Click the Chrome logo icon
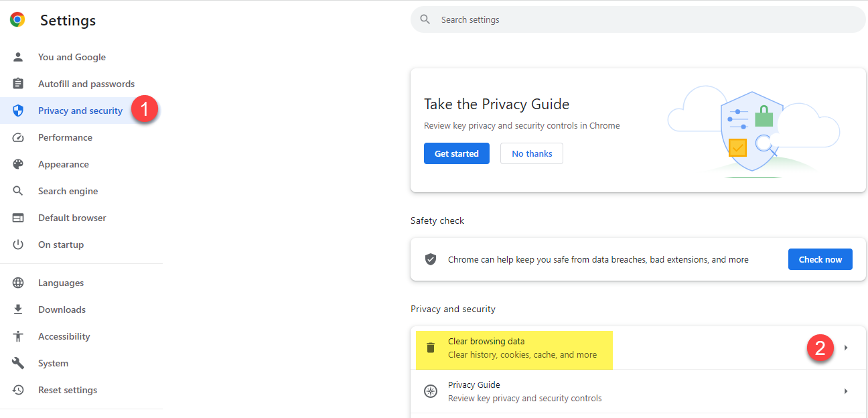The width and height of the screenshot is (868, 418). (17, 20)
